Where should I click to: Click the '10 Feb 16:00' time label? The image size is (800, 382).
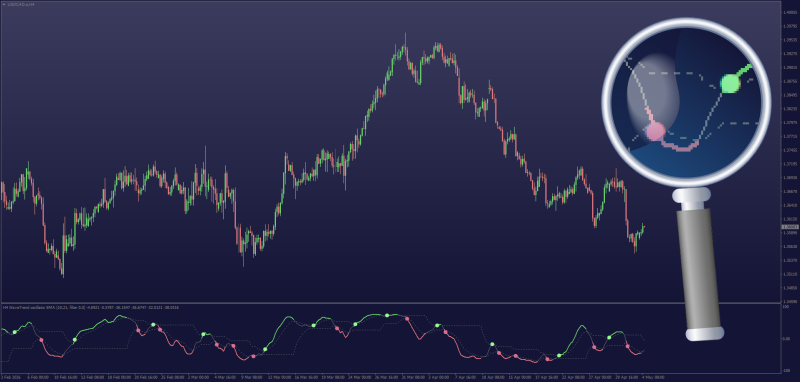tap(66, 377)
